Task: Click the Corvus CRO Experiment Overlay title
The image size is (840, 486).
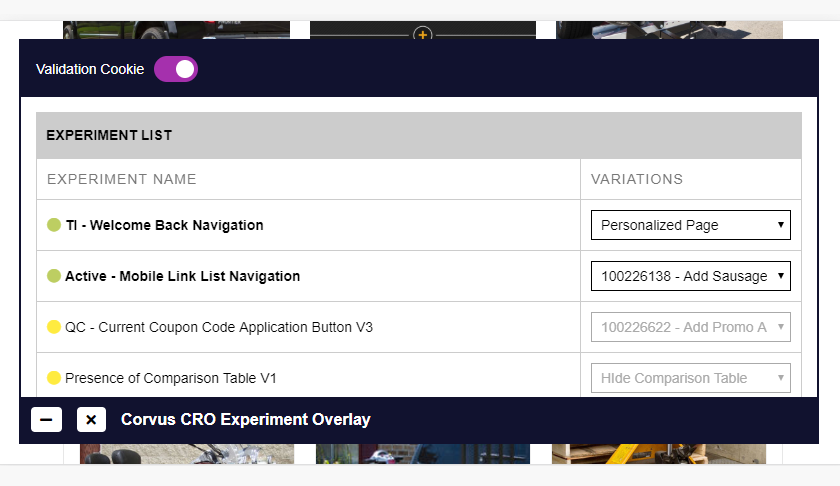Action: point(245,420)
